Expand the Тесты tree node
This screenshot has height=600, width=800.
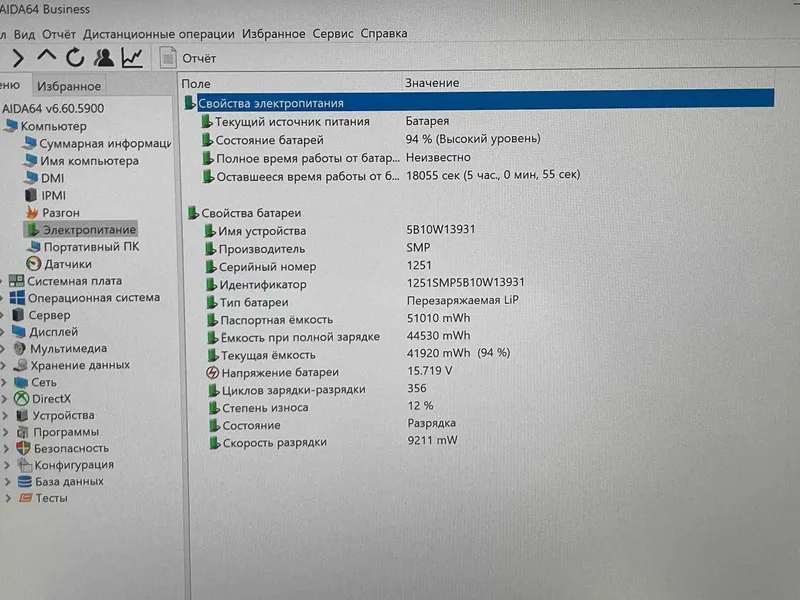(x=7, y=498)
